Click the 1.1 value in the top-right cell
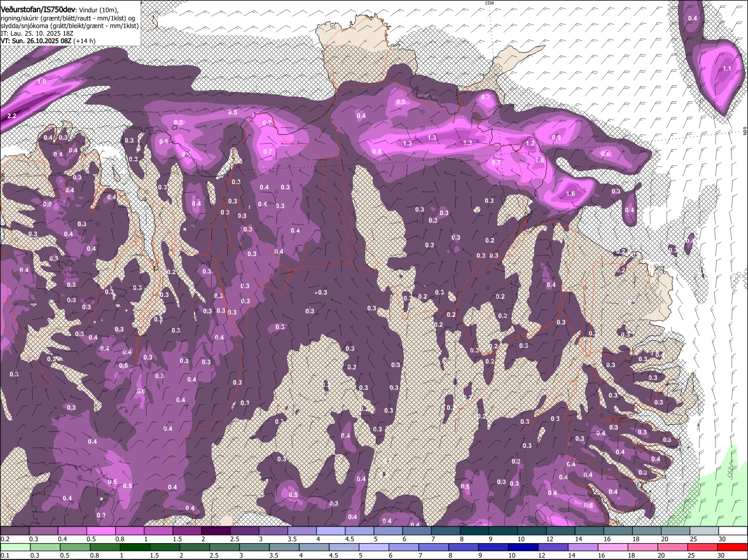Image resolution: width=748 pixels, height=560 pixels. pyautogui.click(x=727, y=68)
